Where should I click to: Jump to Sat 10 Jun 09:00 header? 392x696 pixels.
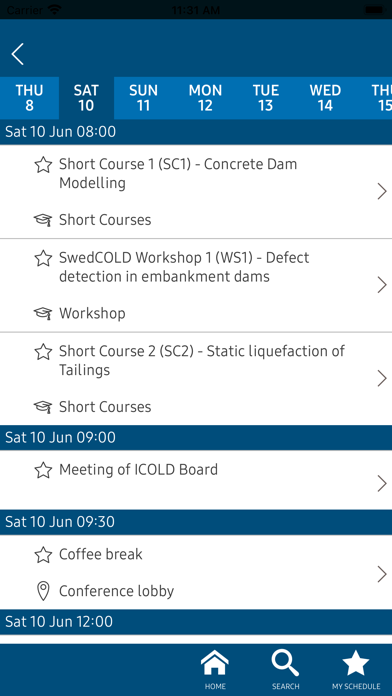pos(196,438)
